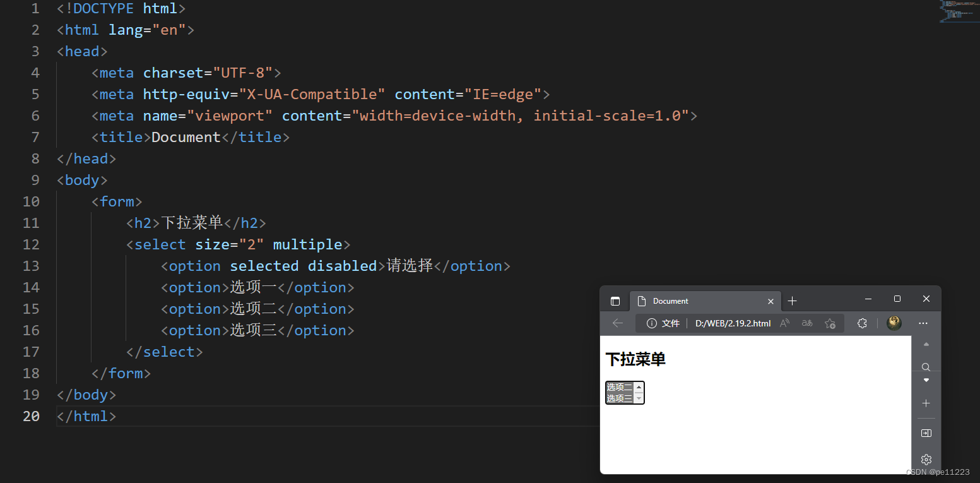
Task: Click the list box scroll-down arrow
Action: [639, 398]
